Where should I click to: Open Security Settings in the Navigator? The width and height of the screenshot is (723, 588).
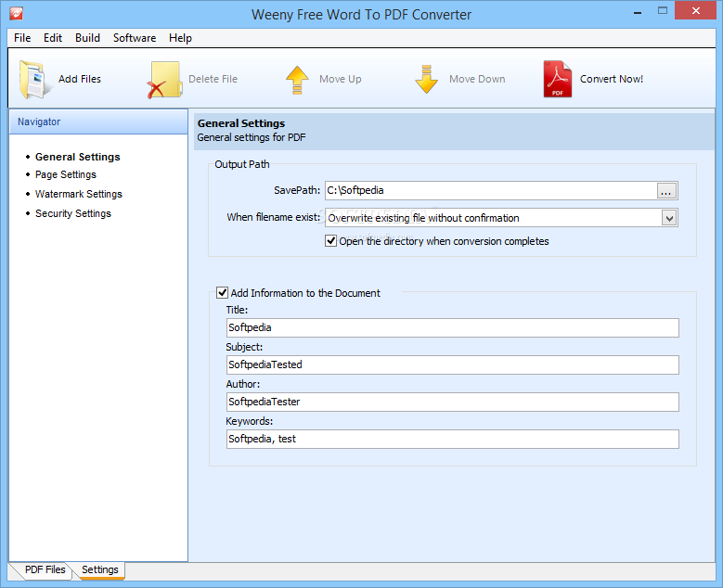[72, 213]
